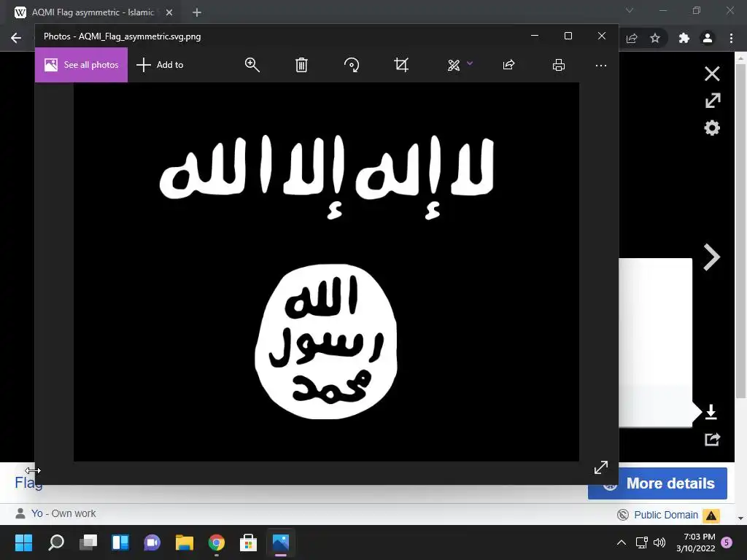
Task: Go back in Chrome browser
Action: tap(16, 38)
